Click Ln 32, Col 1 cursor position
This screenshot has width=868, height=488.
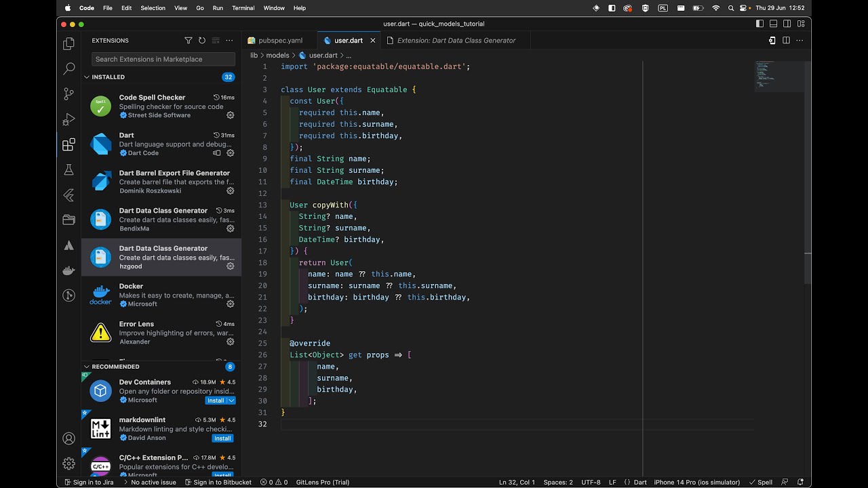[x=517, y=483]
